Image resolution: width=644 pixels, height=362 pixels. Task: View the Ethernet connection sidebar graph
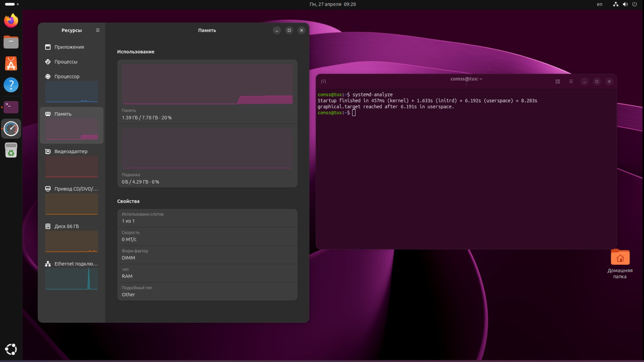71,279
